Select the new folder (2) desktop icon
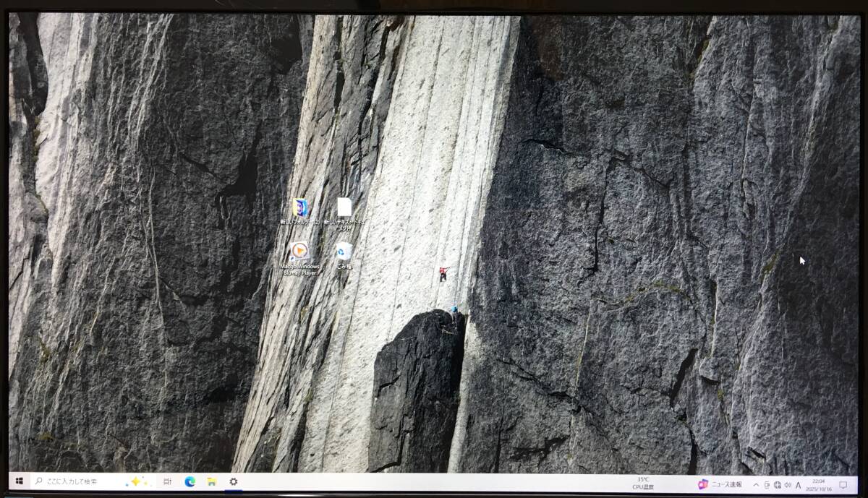The image size is (868, 498). pos(300,212)
